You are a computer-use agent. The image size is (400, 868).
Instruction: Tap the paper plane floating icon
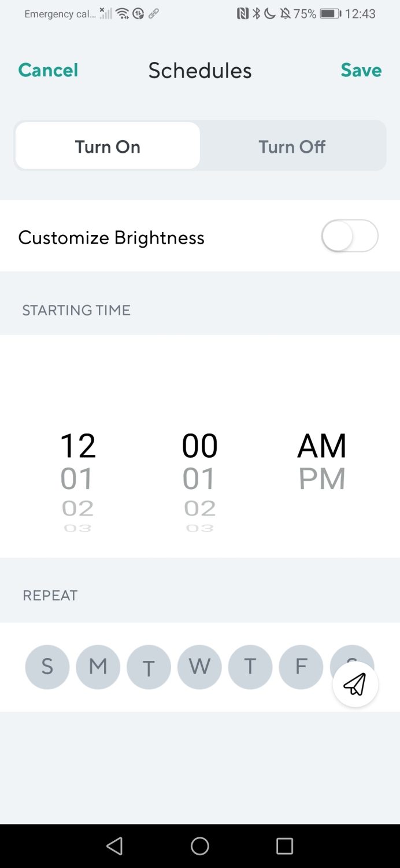[355, 684]
